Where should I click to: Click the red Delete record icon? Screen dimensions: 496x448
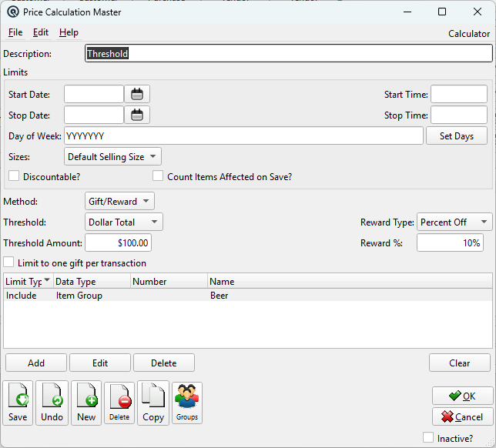click(119, 403)
